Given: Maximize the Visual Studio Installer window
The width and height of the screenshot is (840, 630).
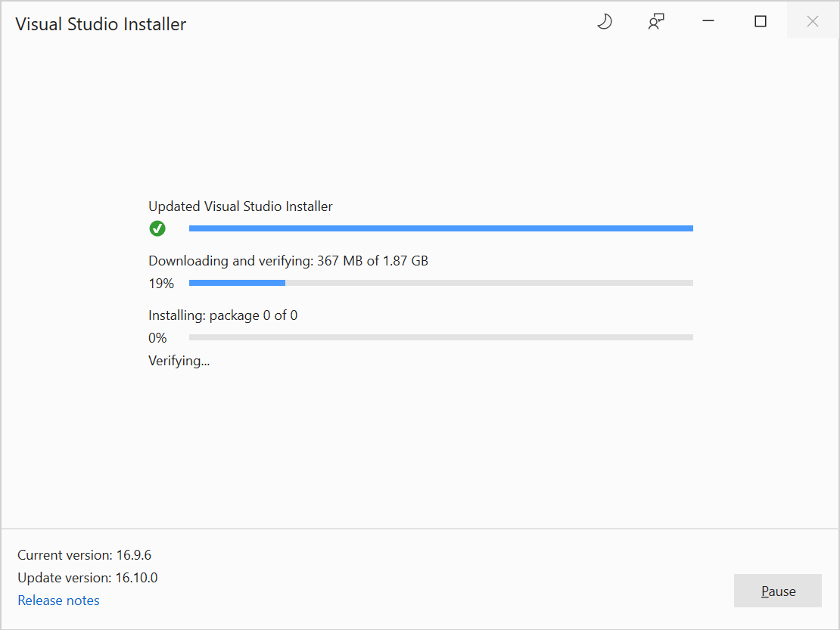Looking at the screenshot, I should [761, 21].
